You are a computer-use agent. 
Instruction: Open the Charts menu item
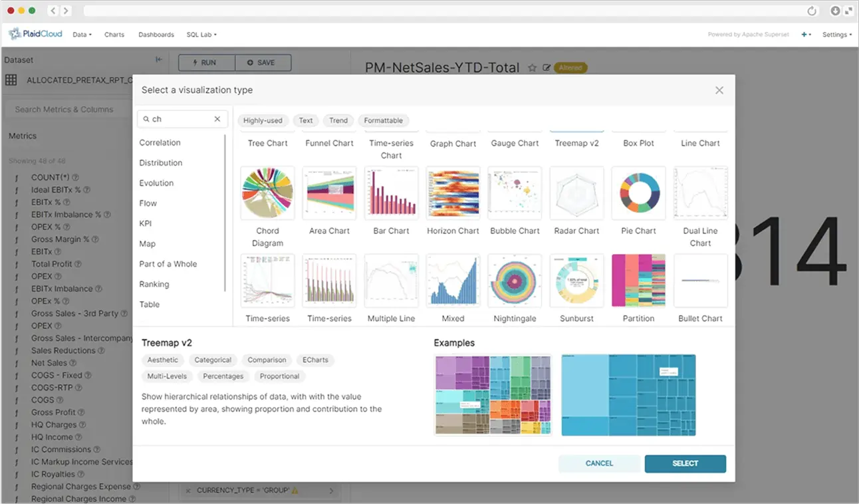click(114, 35)
